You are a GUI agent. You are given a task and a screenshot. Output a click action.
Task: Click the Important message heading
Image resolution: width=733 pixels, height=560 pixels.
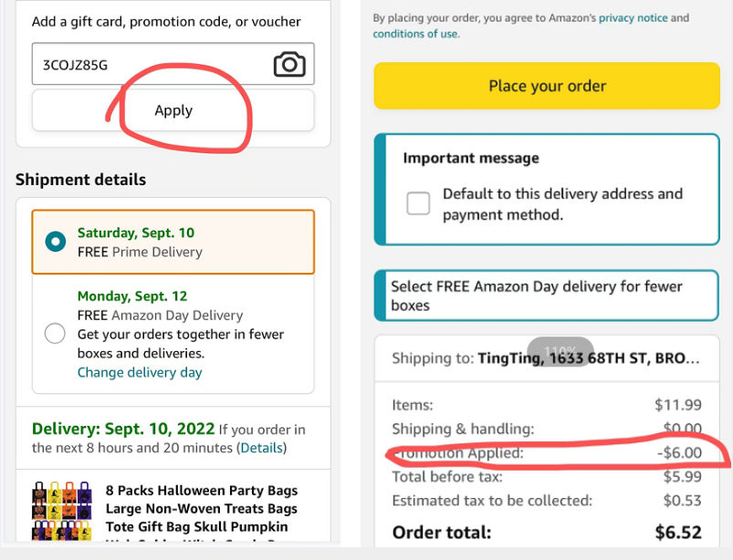471,158
